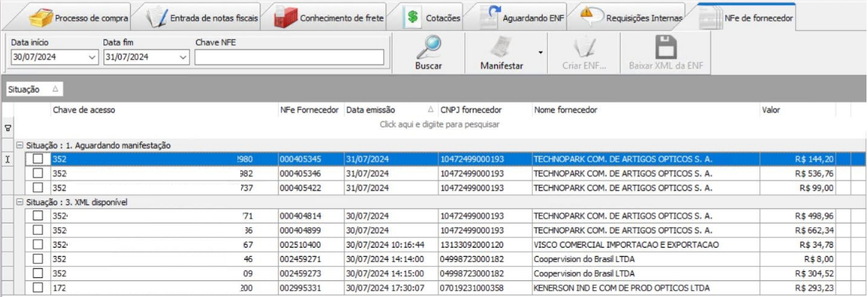Tick checkbox for NFe 000405346 row
This screenshot has width=868, height=297.
point(38,173)
